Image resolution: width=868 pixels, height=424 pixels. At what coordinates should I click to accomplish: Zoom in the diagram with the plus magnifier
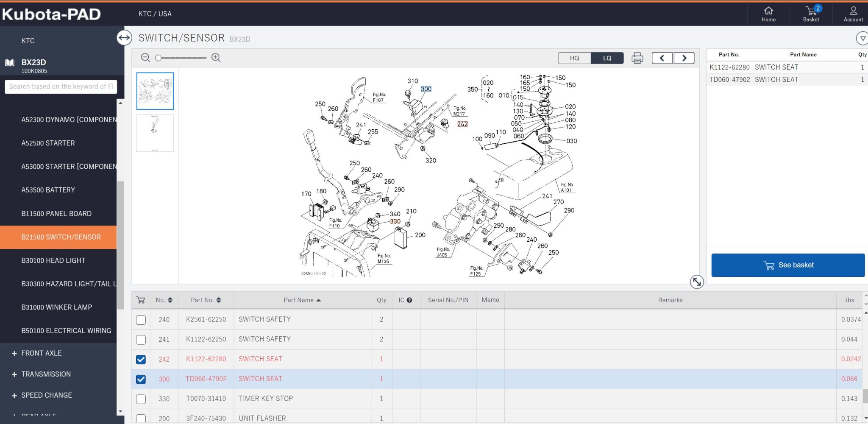216,58
